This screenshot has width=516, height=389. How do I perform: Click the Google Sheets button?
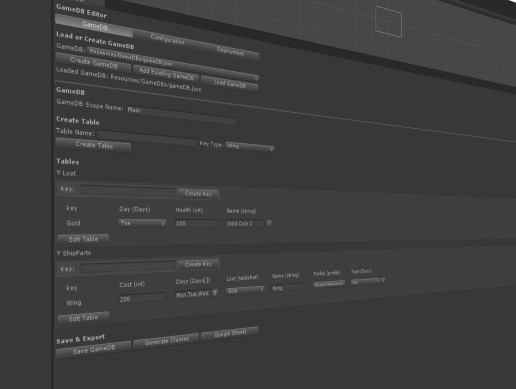(x=230, y=333)
